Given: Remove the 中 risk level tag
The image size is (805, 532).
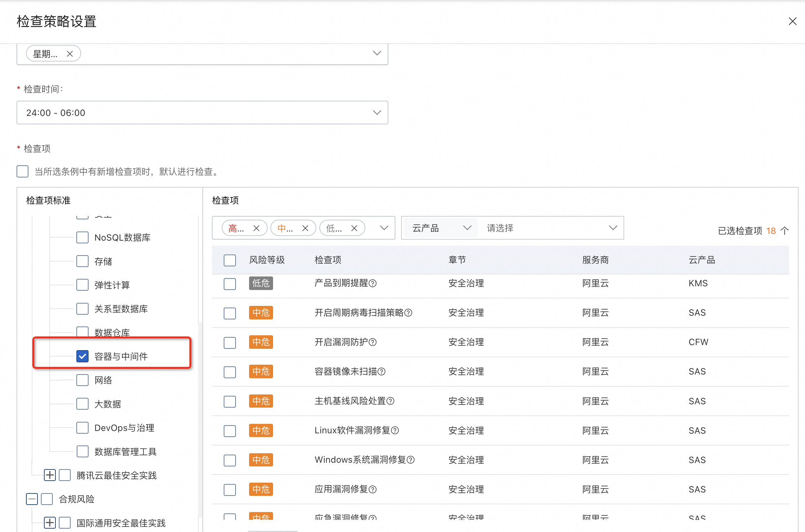Looking at the screenshot, I should [x=305, y=228].
